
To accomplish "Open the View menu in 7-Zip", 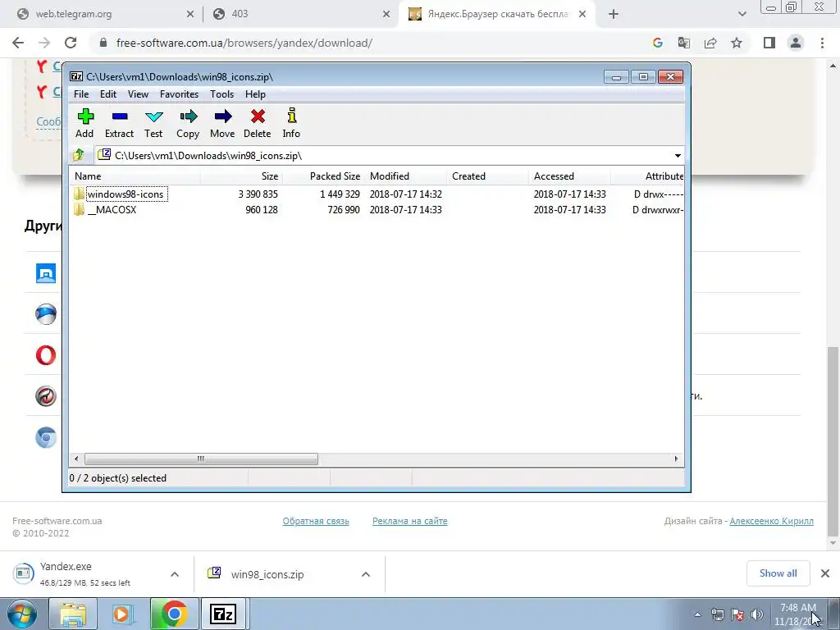I will click(x=138, y=94).
